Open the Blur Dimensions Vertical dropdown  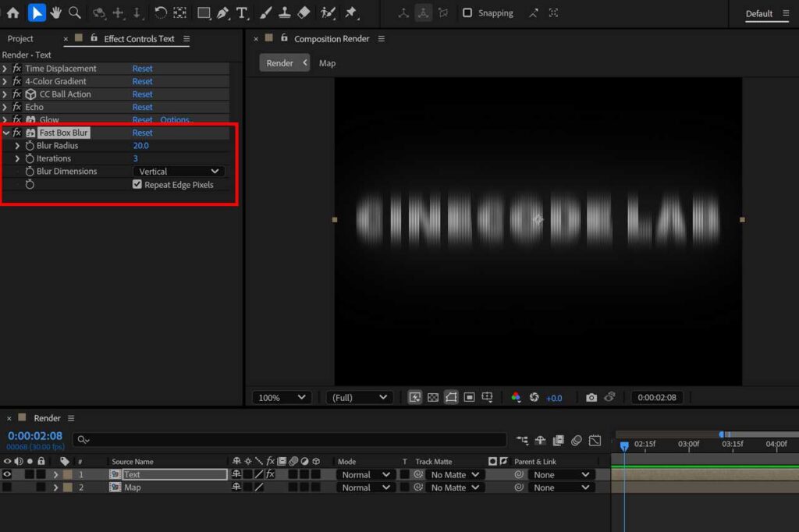point(179,171)
